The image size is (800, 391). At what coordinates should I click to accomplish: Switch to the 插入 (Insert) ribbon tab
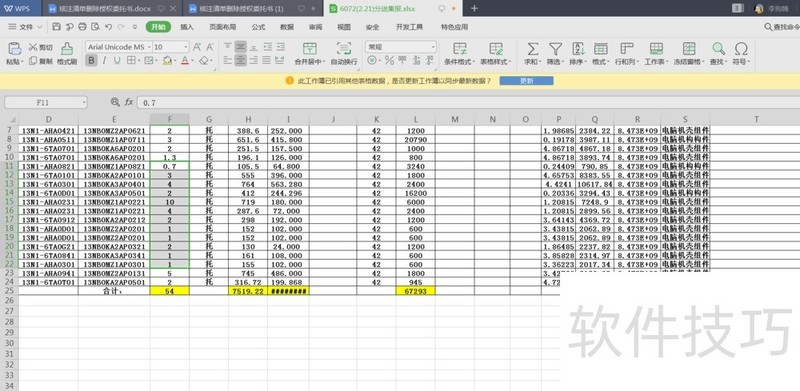click(x=187, y=27)
